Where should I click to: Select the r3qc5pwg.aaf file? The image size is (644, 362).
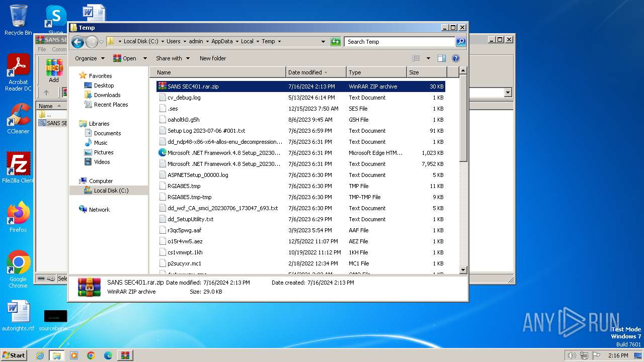point(300,230)
